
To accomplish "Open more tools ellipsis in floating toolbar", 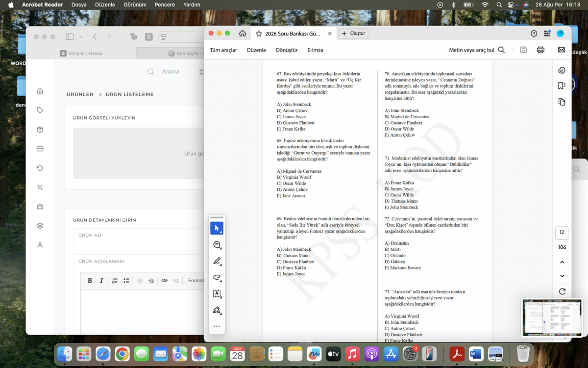I will point(217,326).
